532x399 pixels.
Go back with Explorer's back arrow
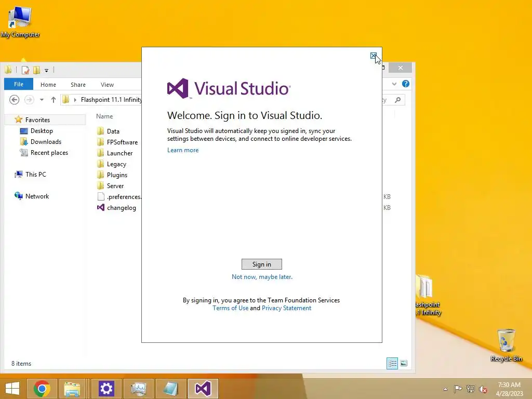14,100
